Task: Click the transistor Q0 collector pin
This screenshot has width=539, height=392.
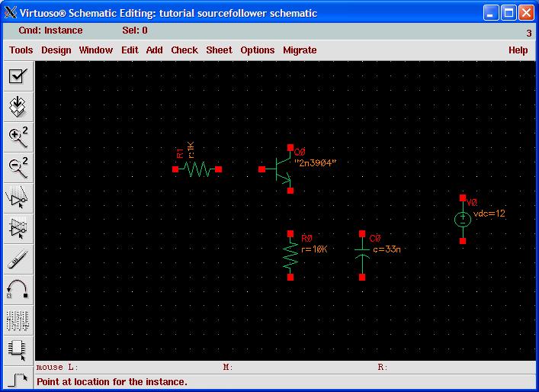Action: pos(290,148)
